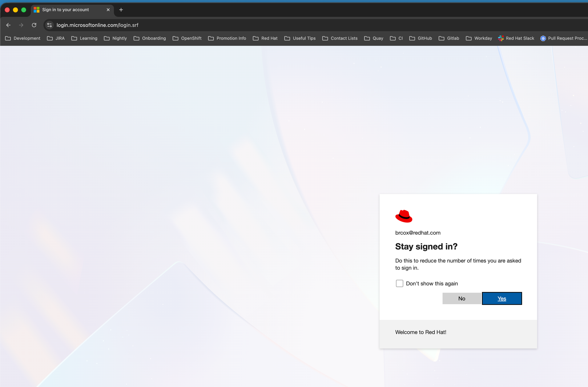Open the JIRA bookmarks folder
588x387 pixels.
[56, 38]
